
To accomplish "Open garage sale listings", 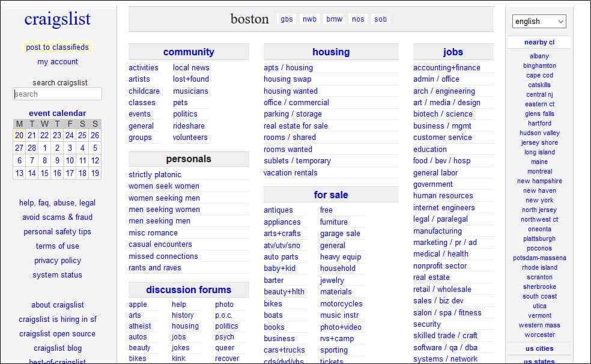I will click(x=340, y=234).
